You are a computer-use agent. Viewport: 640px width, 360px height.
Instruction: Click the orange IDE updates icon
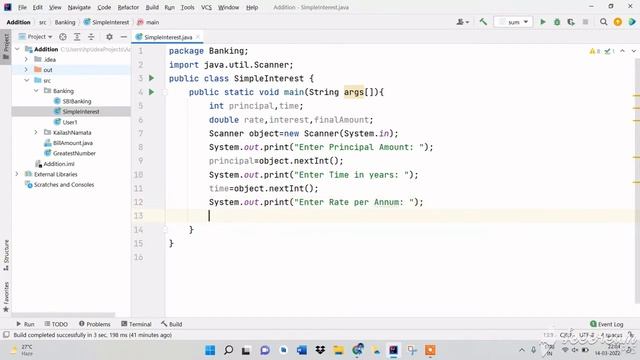618,22
